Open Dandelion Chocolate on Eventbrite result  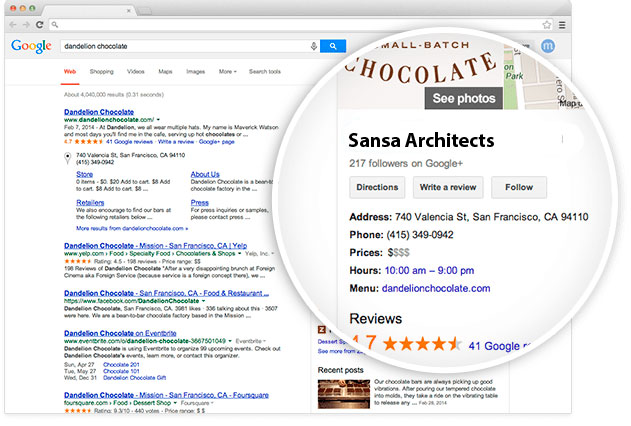120,333
